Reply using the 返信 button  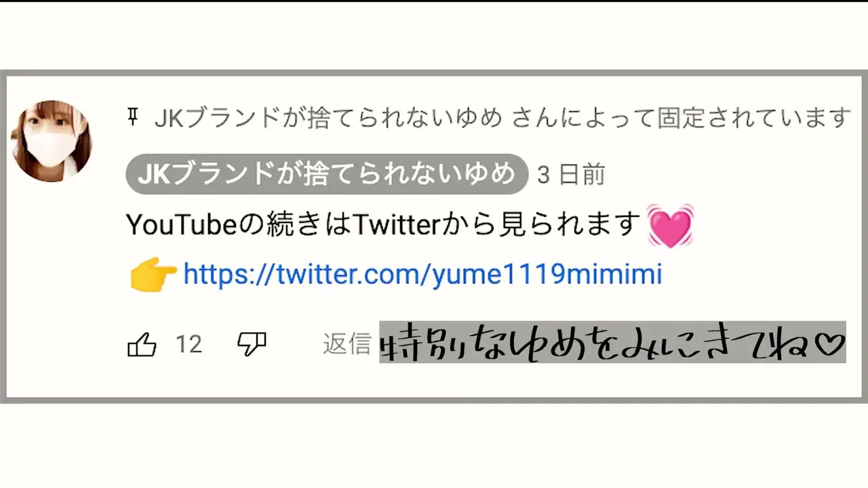[x=347, y=344]
